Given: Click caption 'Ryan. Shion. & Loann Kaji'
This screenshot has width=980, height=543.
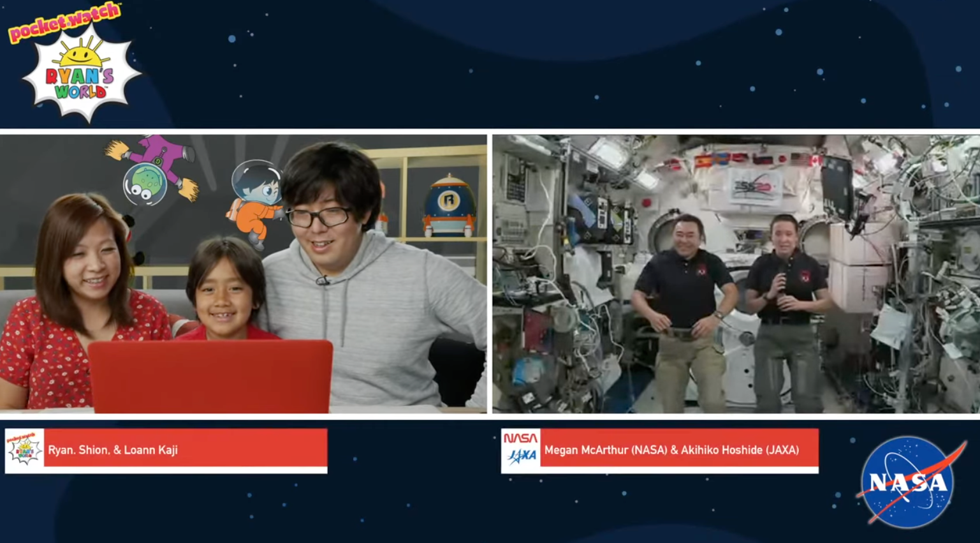Looking at the screenshot, I should pos(113,450).
